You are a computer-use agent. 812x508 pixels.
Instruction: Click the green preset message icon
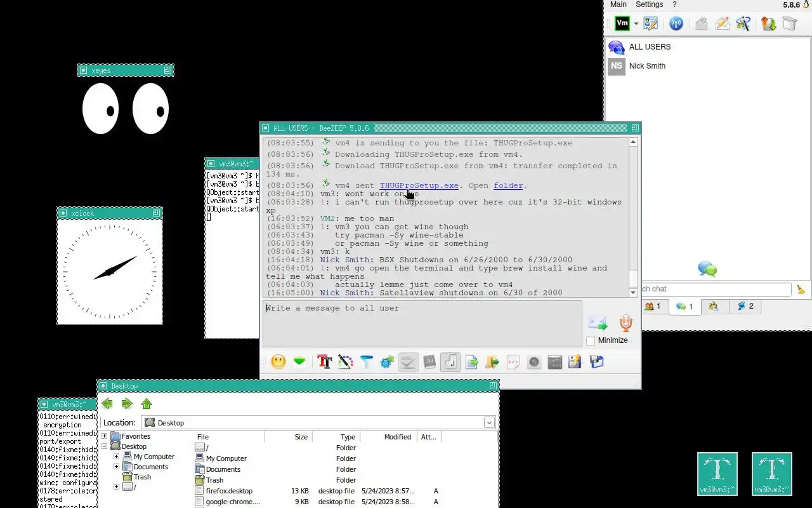[x=299, y=362]
